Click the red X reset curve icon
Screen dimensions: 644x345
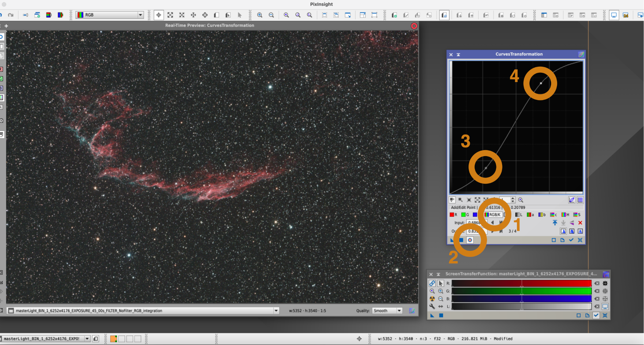point(580,223)
